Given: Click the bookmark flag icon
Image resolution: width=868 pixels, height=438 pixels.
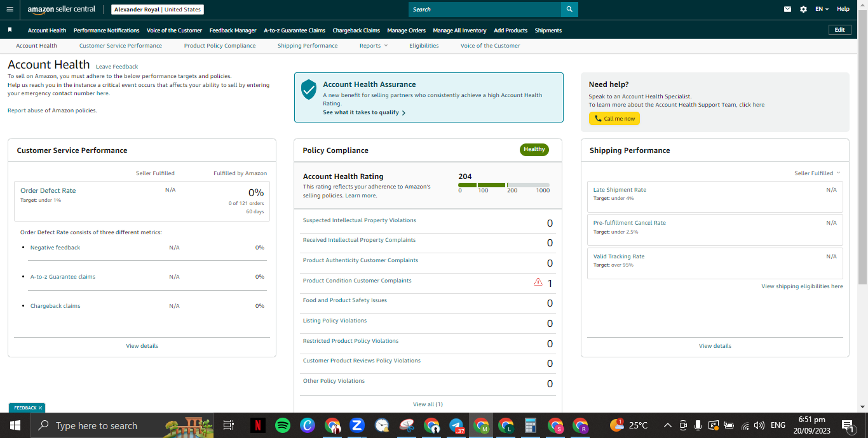Looking at the screenshot, I should [x=10, y=30].
